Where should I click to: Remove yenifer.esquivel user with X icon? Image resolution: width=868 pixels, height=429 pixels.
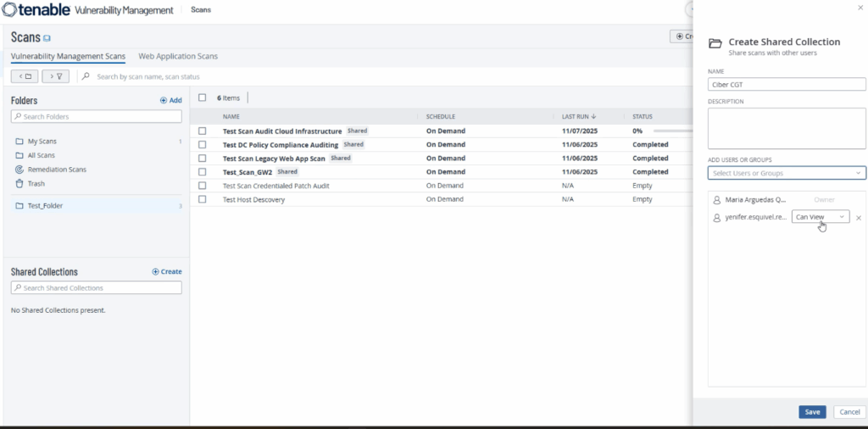[858, 218]
